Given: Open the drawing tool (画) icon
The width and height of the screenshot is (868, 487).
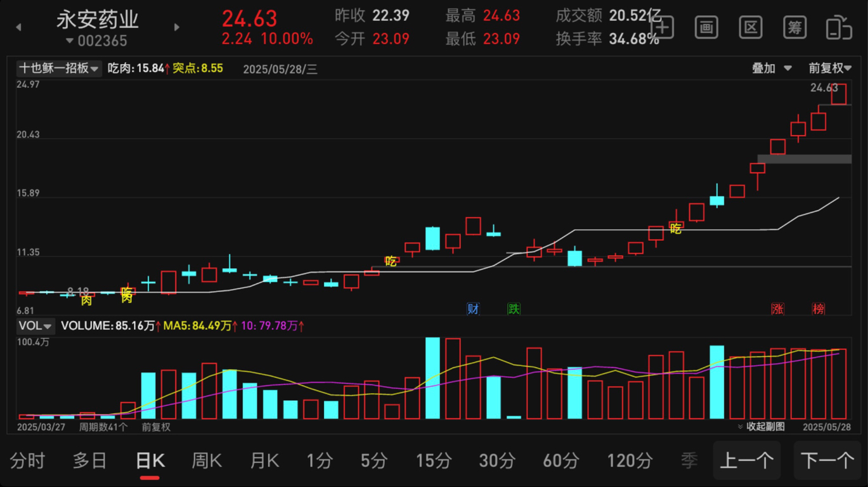Looking at the screenshot, I should [706, 27].
